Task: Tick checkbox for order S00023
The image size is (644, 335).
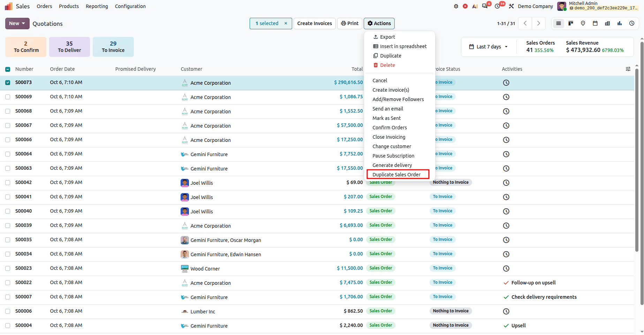Action: [x=8, y=268]
